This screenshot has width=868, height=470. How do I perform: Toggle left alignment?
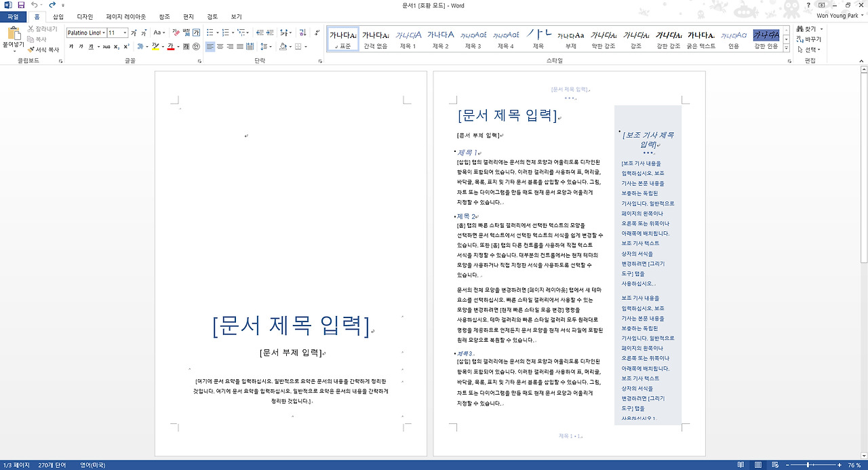[210, 46]
